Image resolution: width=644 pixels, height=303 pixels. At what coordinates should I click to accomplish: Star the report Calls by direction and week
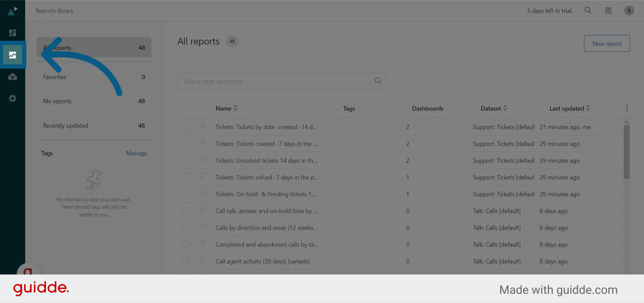tap(202, 226)
